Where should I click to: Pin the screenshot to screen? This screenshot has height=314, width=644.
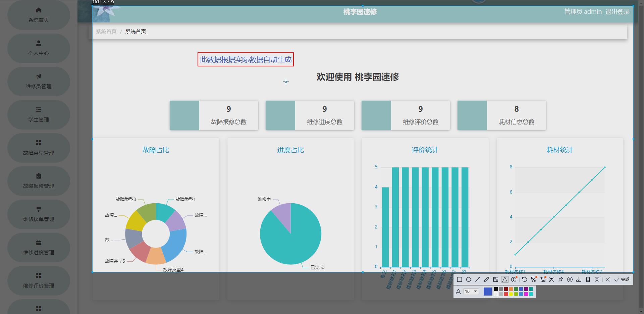[561, 279]
